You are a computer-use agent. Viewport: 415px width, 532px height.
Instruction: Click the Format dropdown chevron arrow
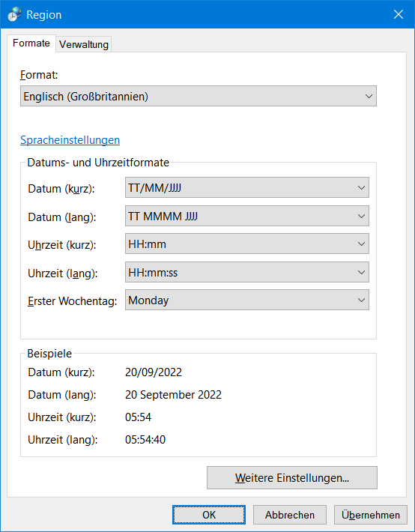[369, 97]
